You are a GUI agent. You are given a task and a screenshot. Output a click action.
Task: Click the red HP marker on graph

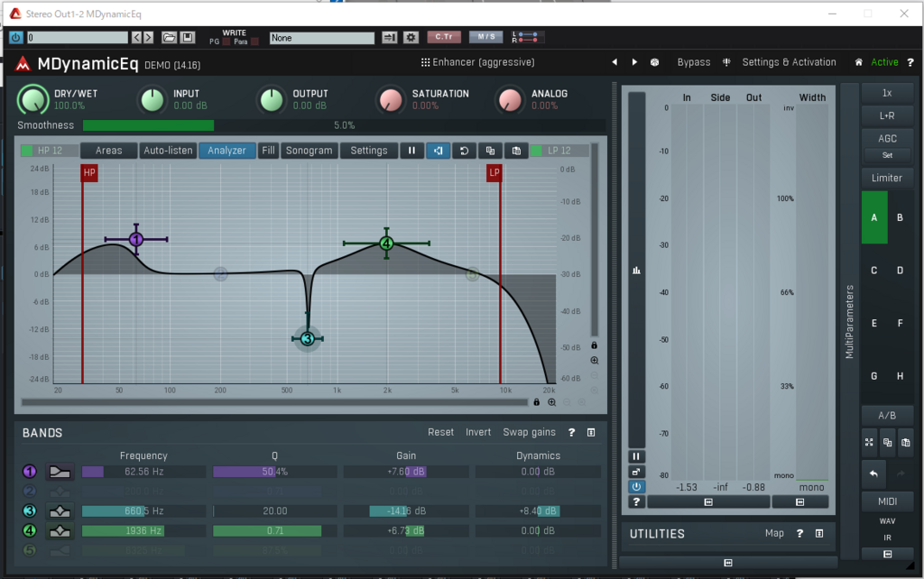pyautogui.click(x=89, y=173)
